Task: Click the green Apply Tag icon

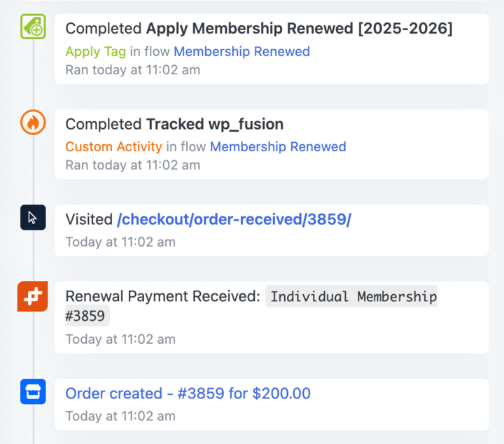Action: [x=32, y=27]
